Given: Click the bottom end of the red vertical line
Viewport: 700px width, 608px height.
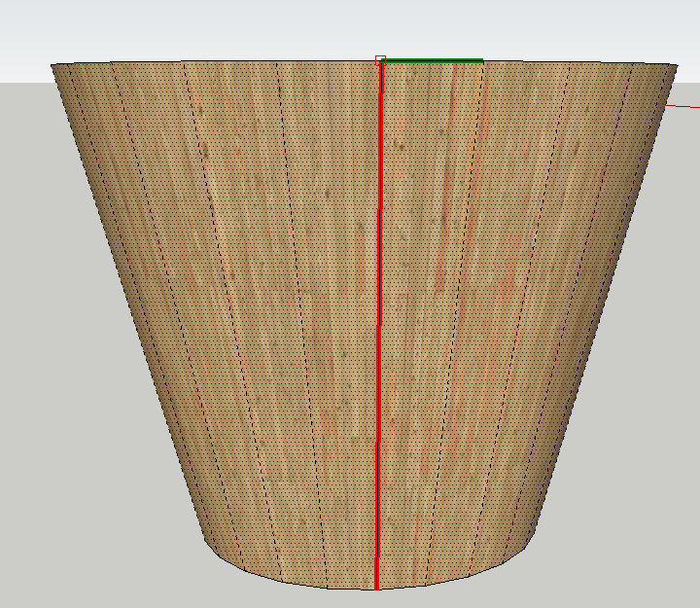Looking at the screenshot, I should [376, 587].
